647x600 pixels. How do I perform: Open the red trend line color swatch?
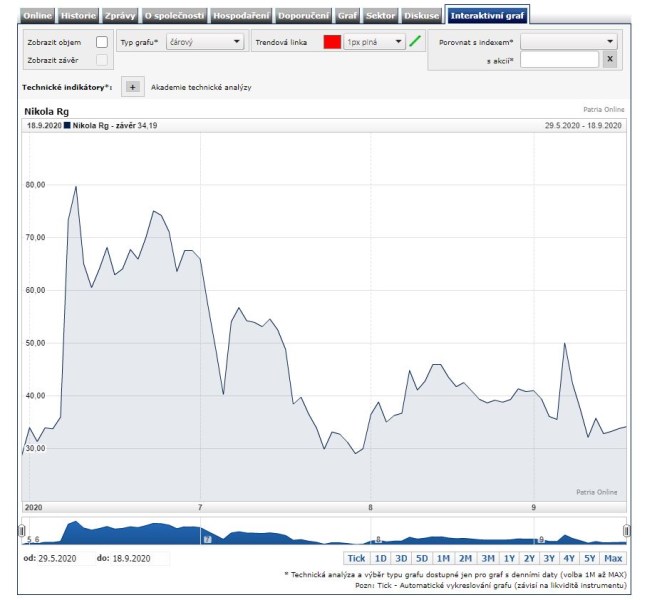click(x=332, y=42)
